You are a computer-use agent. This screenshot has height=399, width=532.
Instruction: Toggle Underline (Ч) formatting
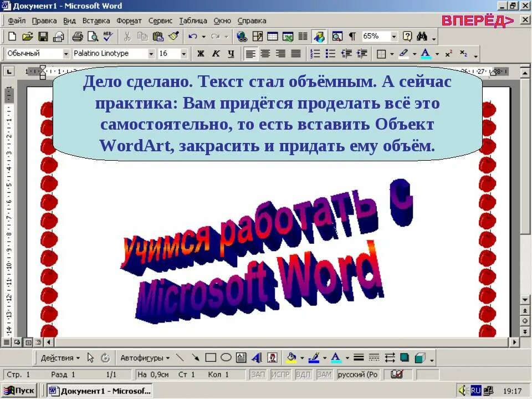point(231,54)
